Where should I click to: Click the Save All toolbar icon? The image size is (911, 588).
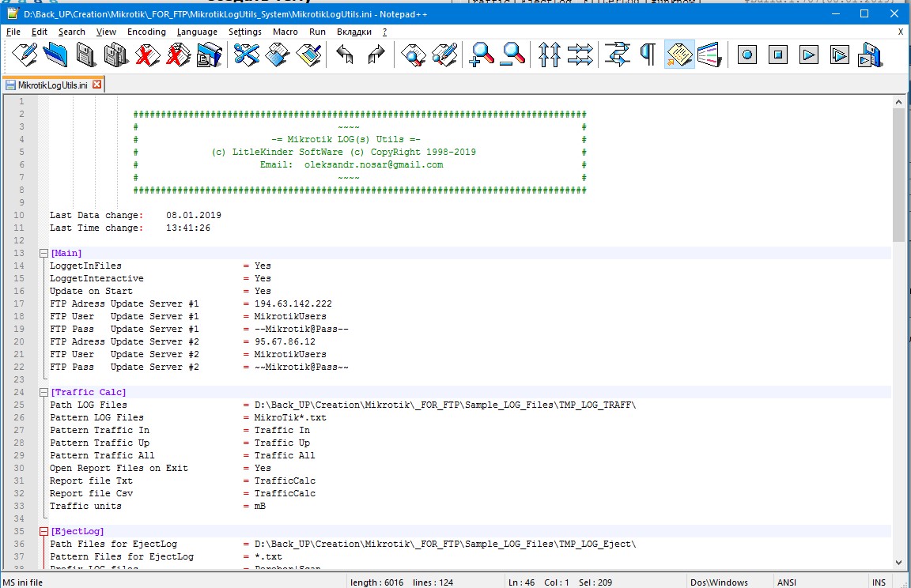coord(117,55)
